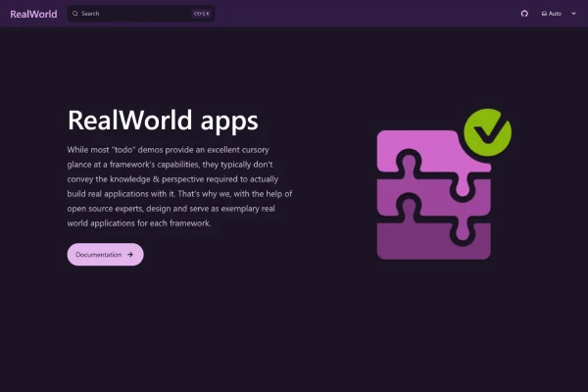Click the word "Search" placeholder text
The height and width of the screenshot is (392, 588).
[x=90, y=14]
